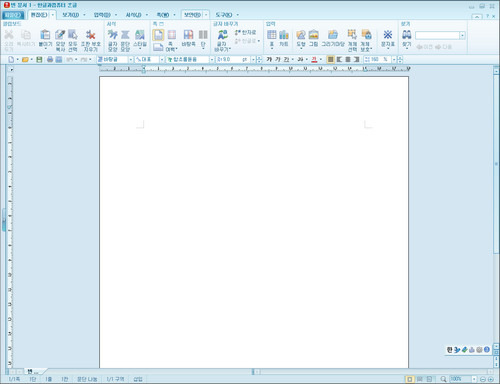This screenshot has height=384, width=500.
Task: Click the zoom in plus button
Action: [x=491, y=379]
